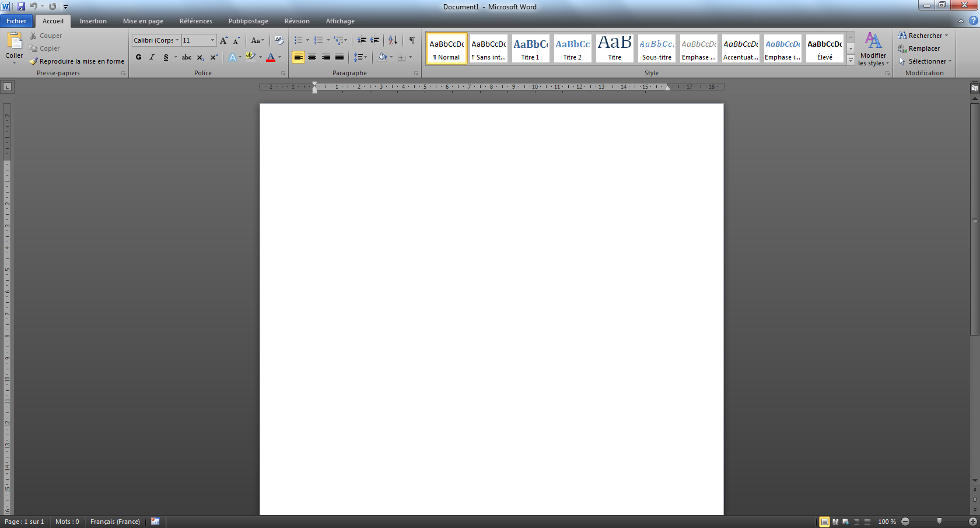Click the font color red A swatch
980x528 pixels.
(271, 57)
